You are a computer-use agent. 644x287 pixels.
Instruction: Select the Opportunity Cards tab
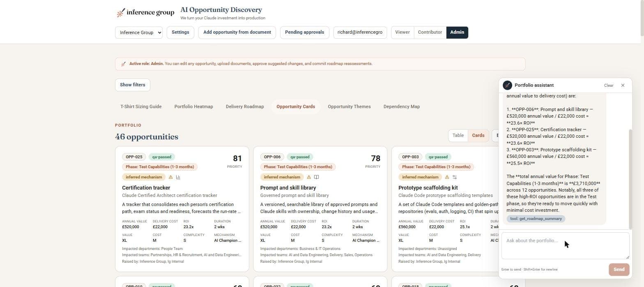296,106
